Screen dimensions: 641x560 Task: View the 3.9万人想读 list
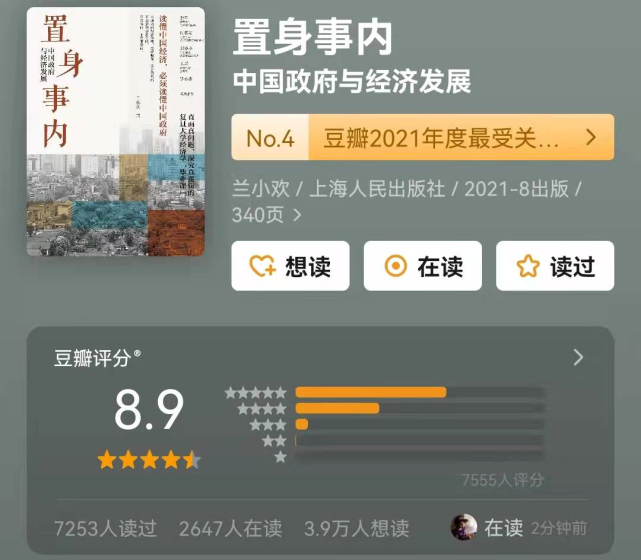coord(357,528)
